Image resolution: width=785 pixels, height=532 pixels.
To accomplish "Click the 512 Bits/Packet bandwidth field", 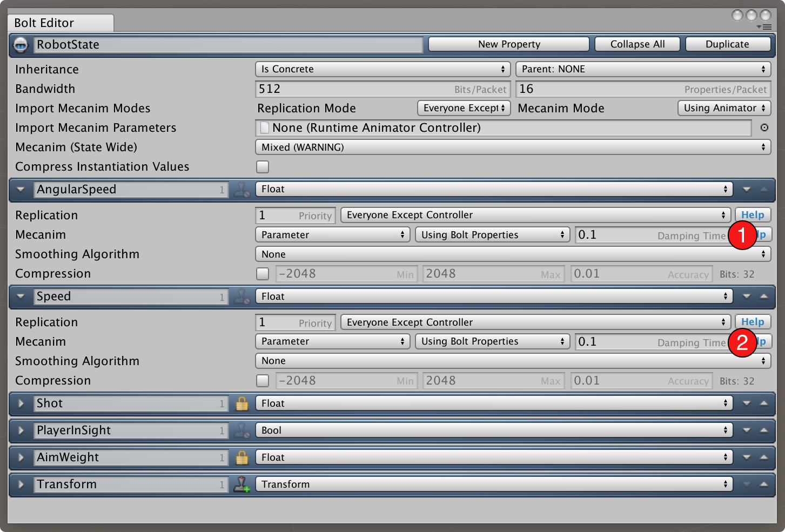I will point(383,89).
